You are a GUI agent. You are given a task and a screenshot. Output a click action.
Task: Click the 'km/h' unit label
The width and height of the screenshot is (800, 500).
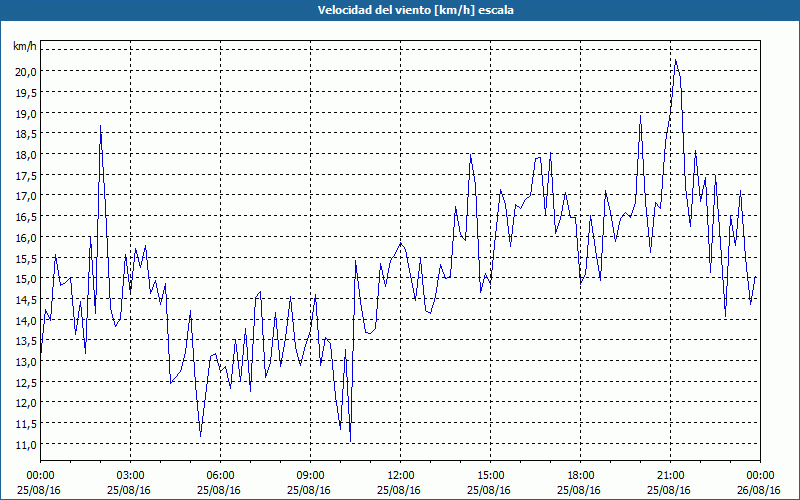tap(24, 46)
